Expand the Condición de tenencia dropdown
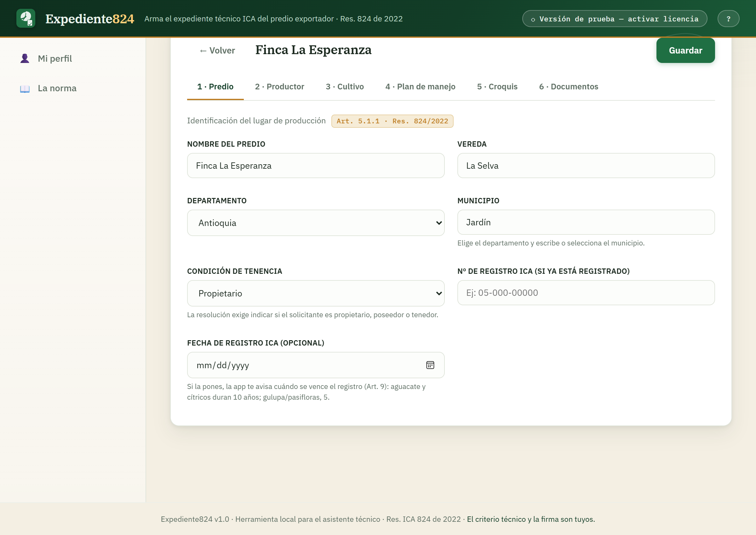Viewport: 756px width, 535px height. pos(316,293)
